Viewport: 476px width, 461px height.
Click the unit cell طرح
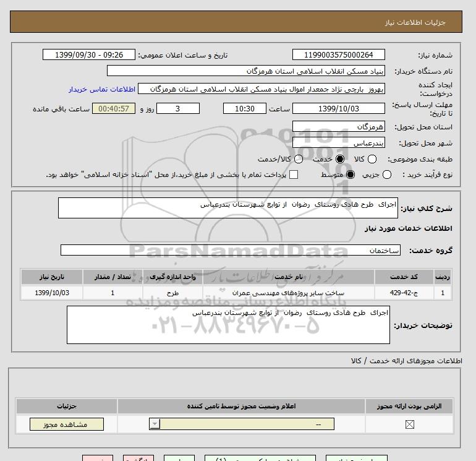[x=172, y=293]
